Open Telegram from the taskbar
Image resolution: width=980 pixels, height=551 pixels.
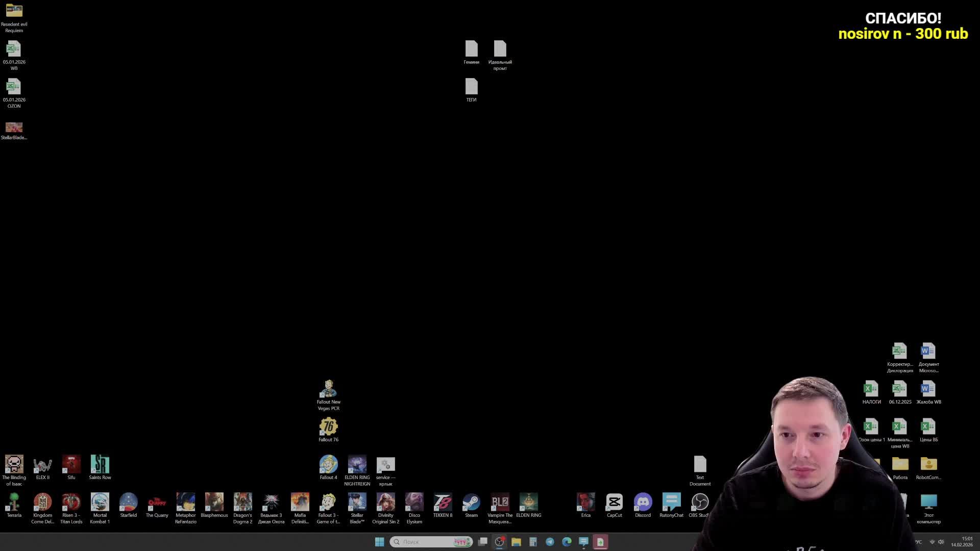point(550,542)
